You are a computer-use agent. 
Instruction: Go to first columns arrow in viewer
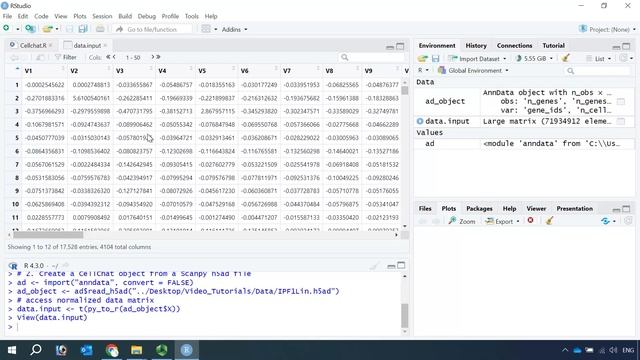(108, 57)
